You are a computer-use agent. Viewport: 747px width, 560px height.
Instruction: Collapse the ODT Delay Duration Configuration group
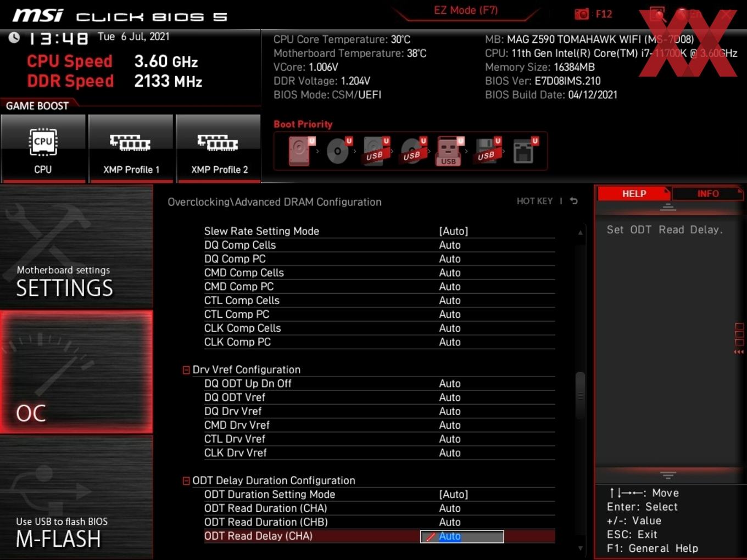click(186, 481)
